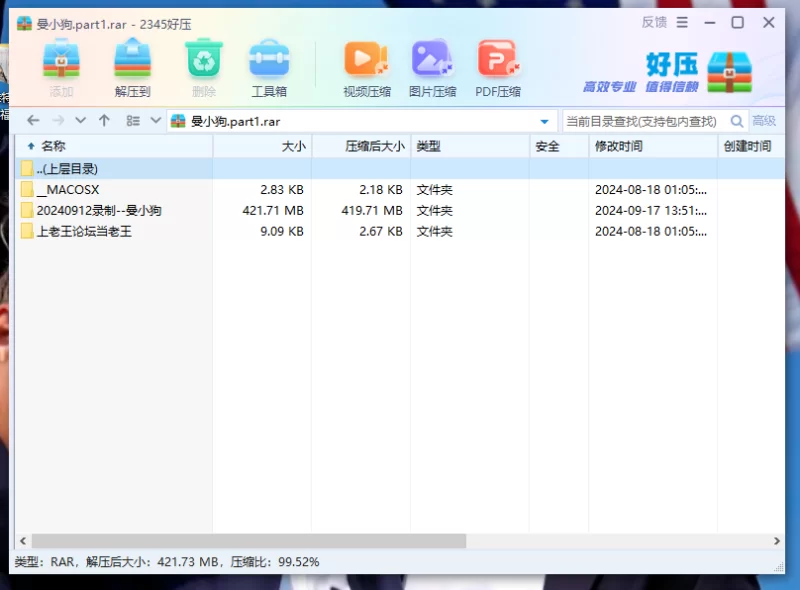
Task: Sort by Type (类型) column header
Action: click(x=470, y=146)
